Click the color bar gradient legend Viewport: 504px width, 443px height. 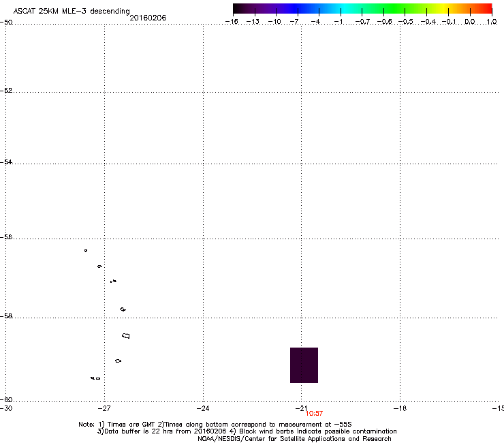coord(362,9)
